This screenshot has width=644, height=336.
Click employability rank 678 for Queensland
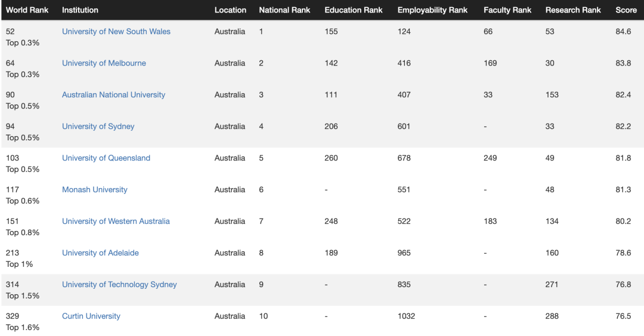click(x=404, y=158)
